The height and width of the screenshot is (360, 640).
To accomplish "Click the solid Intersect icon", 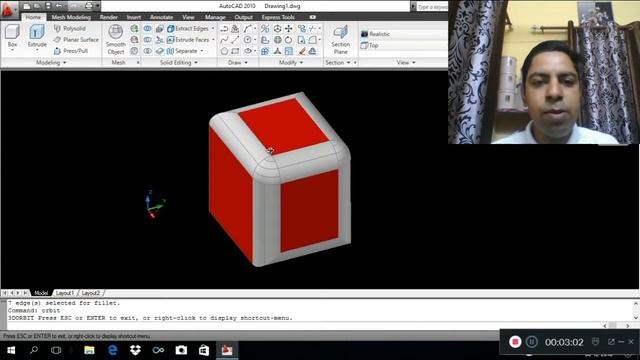I will click(x=148, y=51).
